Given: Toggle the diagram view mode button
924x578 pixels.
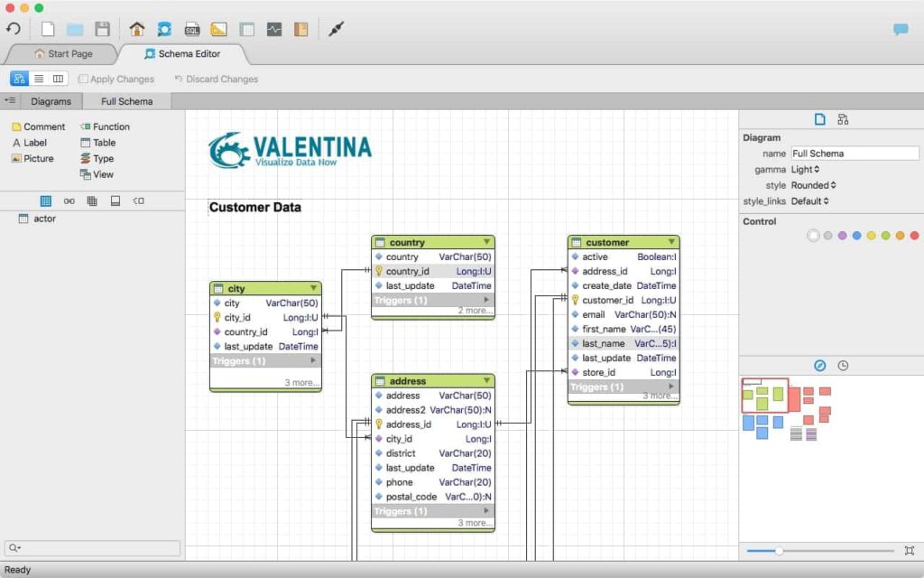Looking at the screenshot, I should tap(19, 79).
